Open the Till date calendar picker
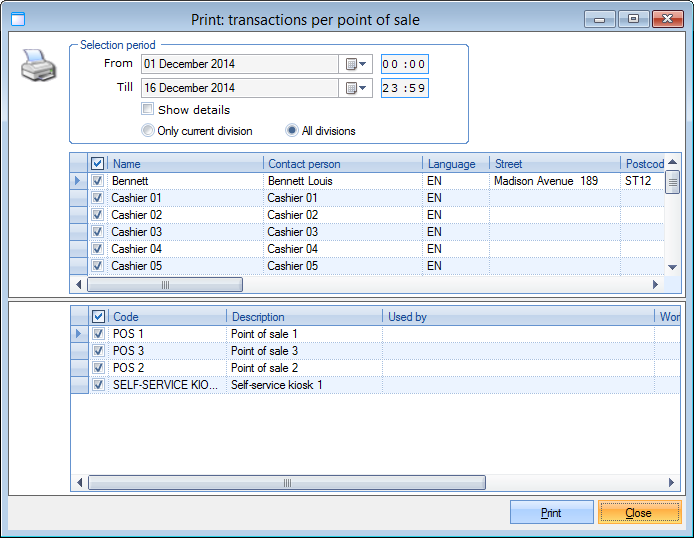Image resolution: width=694 pixels, height=538 pixels. pos(356,88)
